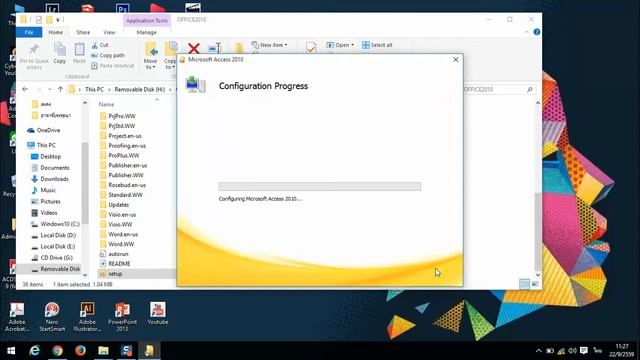640x360 pixels.
Task: Click the Copy icon in ribbon
Action: pyautogui.click(x=60, y=49)
